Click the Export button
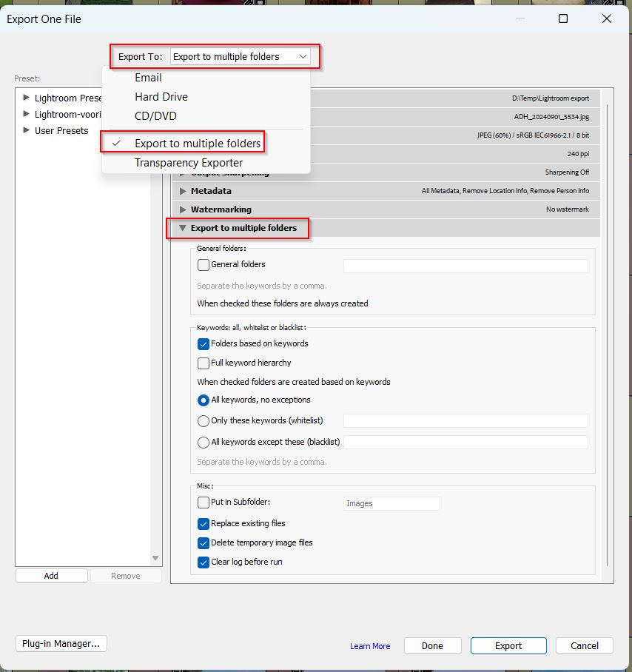The height and width of the screenshot is (672, 632). point(508,645)
